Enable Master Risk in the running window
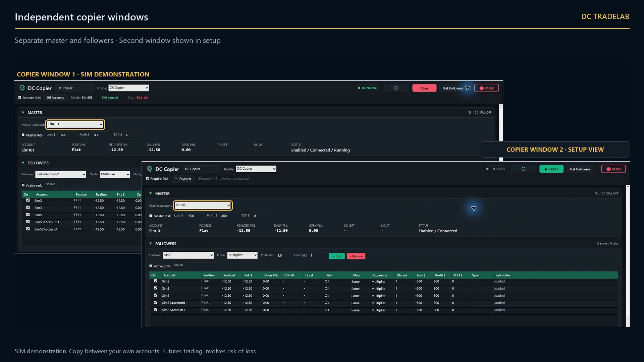The height and width of the screenshot is (362, 644). pyautogui.click(x=23, y=135)
